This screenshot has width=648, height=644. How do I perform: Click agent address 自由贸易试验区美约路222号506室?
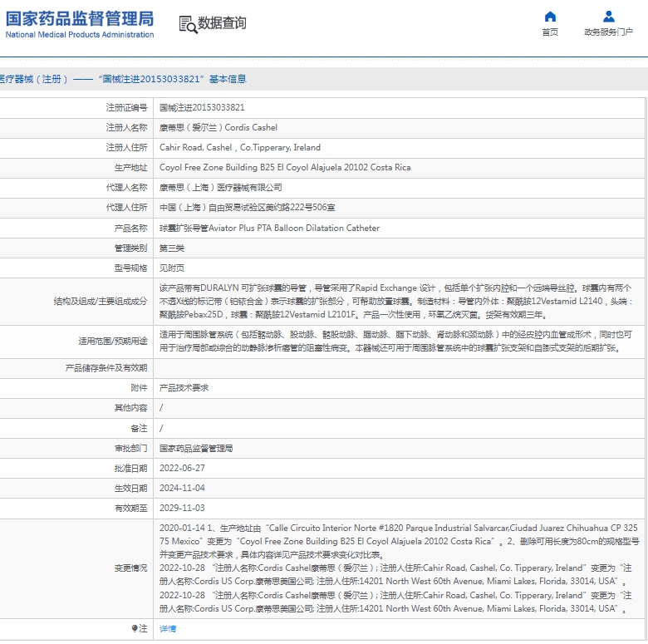(247, 208)
